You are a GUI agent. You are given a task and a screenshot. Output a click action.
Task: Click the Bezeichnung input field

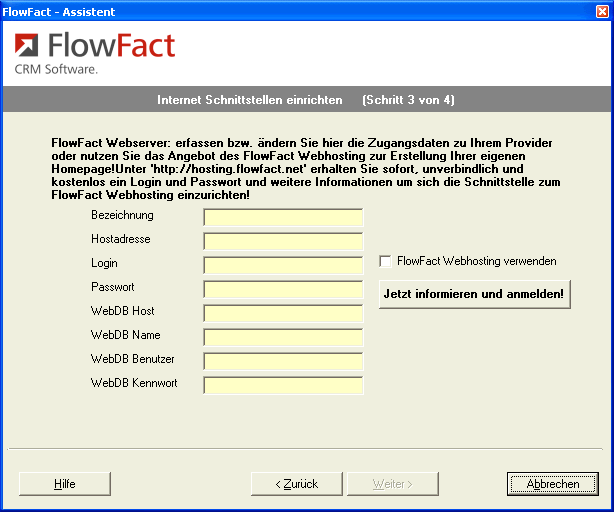(x=283, y=218)
